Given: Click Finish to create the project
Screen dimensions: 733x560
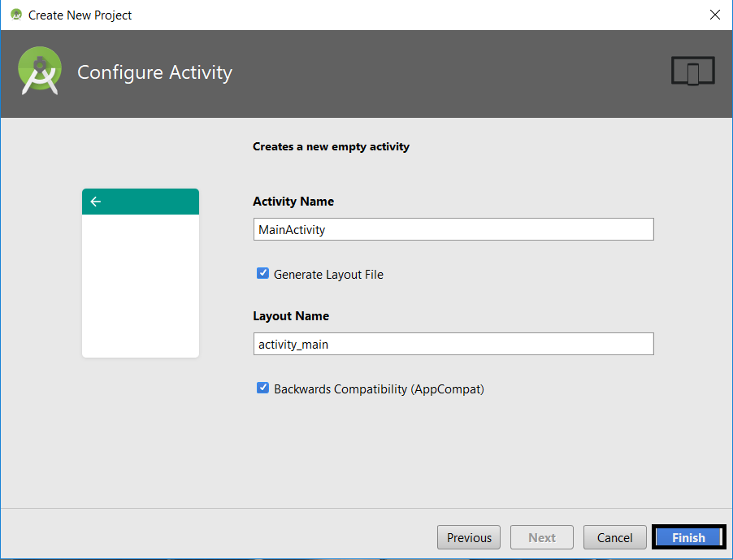Looking at the screenshot, I should pos(688,537).
